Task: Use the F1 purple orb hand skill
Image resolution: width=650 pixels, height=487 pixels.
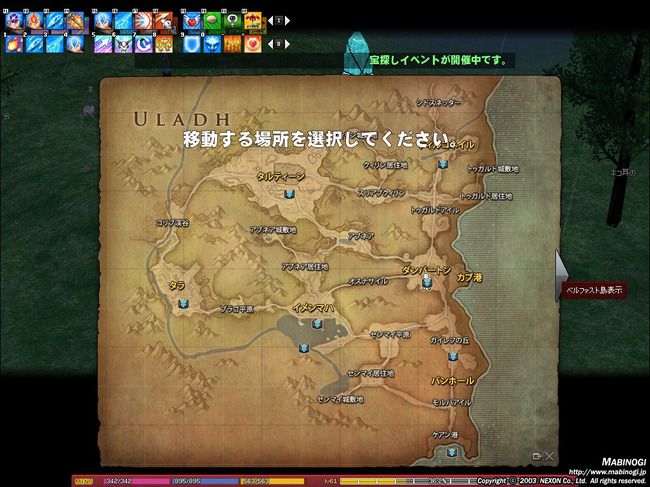Action: [14, 21]
